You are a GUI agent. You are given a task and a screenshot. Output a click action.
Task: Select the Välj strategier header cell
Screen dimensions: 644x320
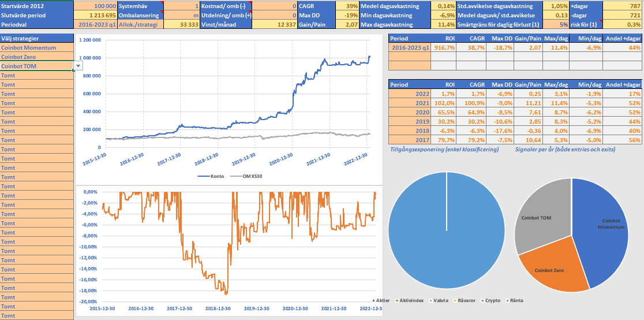point(37,38)
